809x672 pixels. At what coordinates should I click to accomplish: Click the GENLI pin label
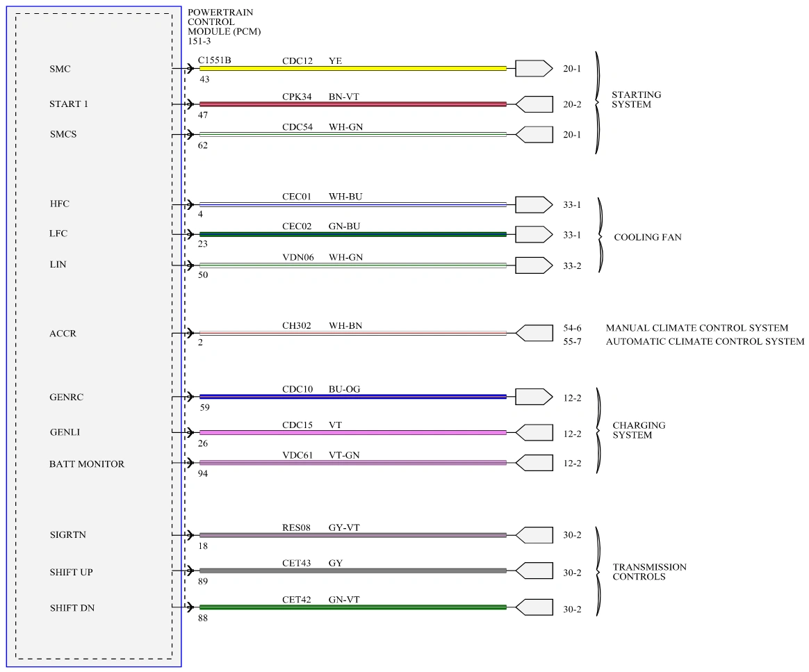pos(65,432)
